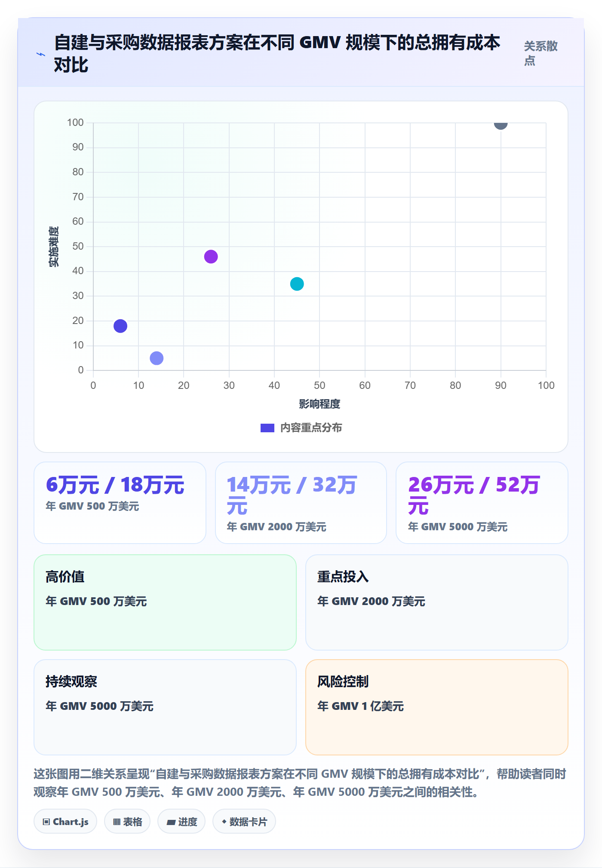Click the 数据卡片 tag chip
Screen dimensions: 602x868
244,822
